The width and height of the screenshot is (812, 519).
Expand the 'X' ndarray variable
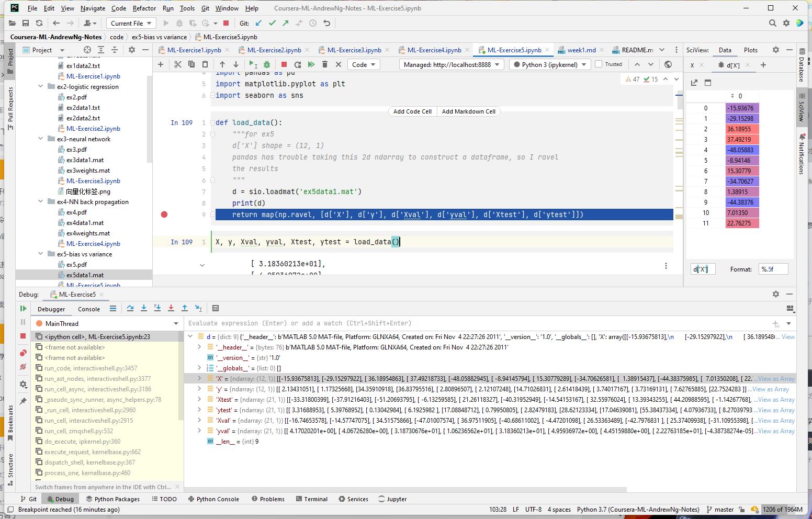click(199, 379)
